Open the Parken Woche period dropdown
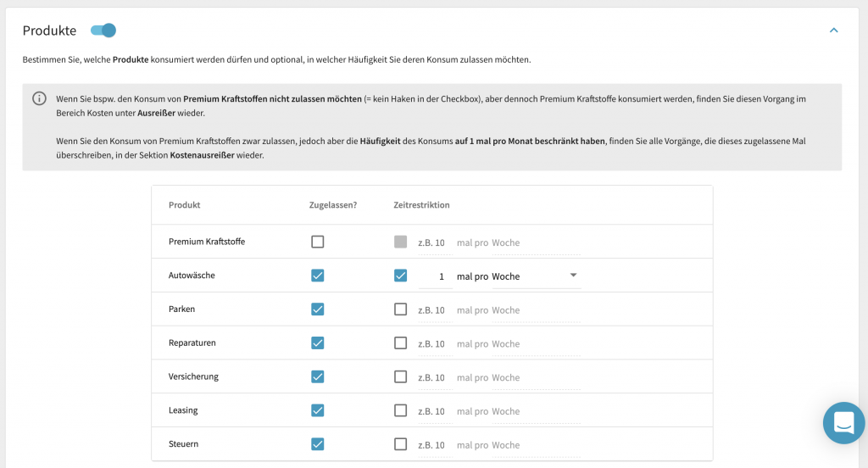This screenshot has height=468, width=868. [536, 310]
